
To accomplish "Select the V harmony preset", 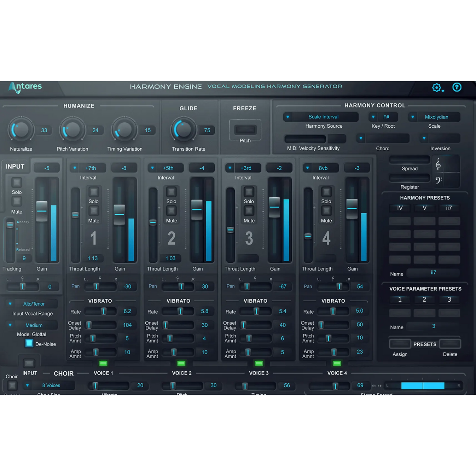I will point(424,208).
